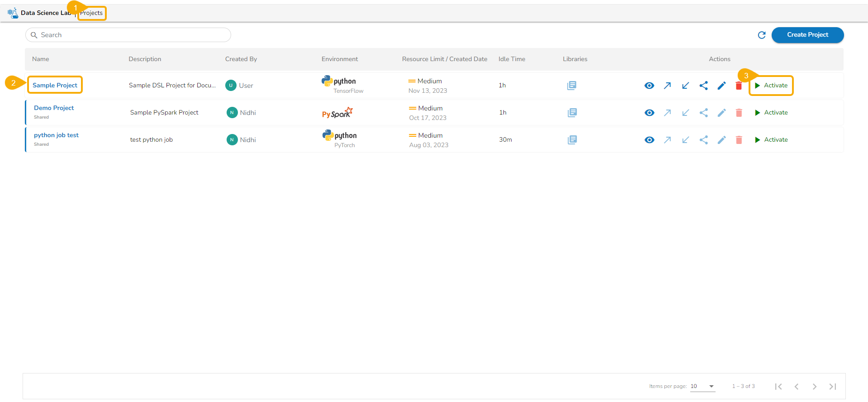View python job test with the eye icon

click(x=649, y=140)
